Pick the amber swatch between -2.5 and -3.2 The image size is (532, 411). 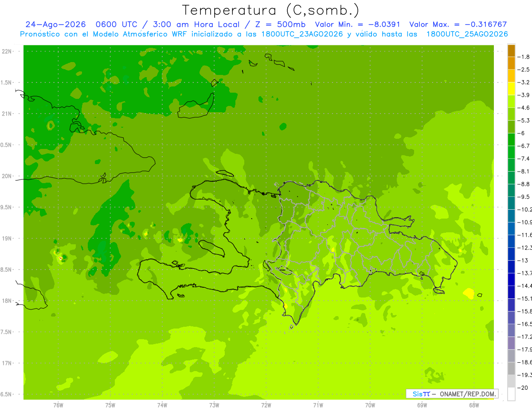click(511, 76)
